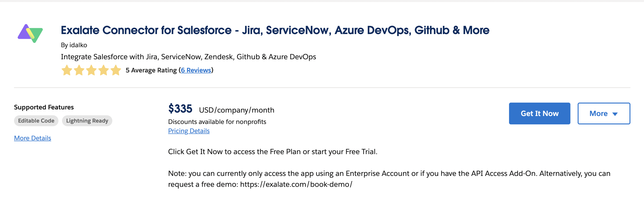
Task: Click the first rating star
Action: coord(67,70)
